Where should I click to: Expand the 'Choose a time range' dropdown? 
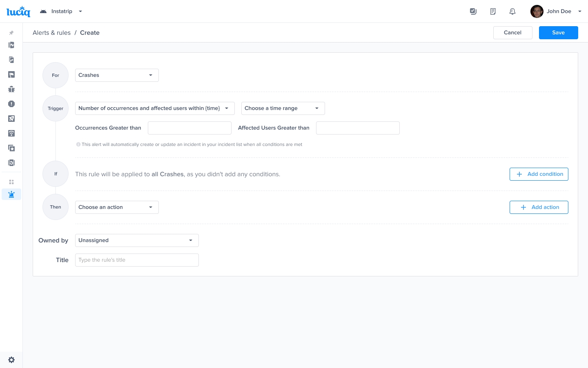pyautogui.click(x=283, y=108)
